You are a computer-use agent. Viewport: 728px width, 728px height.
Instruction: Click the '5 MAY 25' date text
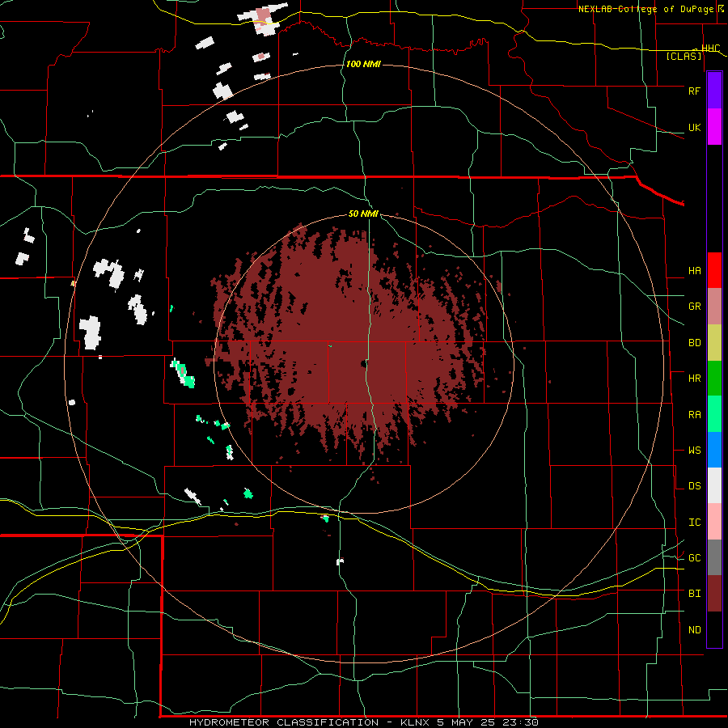pyautogui.click(x=466, y=722)
